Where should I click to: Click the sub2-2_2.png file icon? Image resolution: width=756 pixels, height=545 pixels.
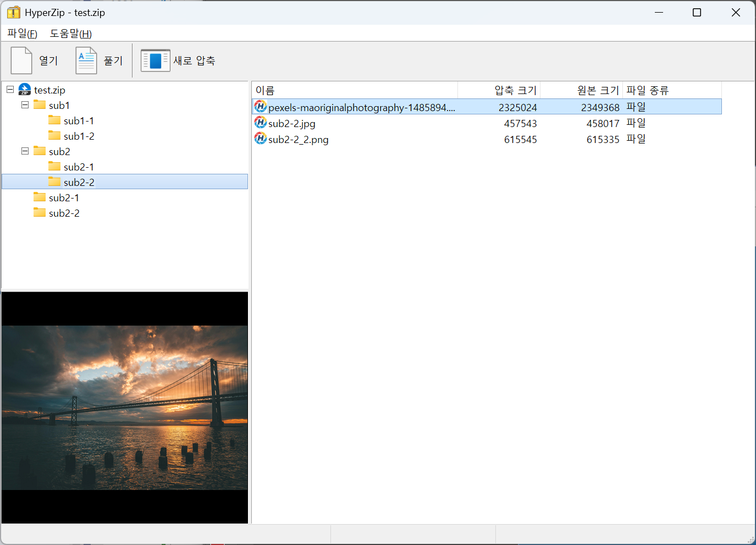tap(261, 139)
